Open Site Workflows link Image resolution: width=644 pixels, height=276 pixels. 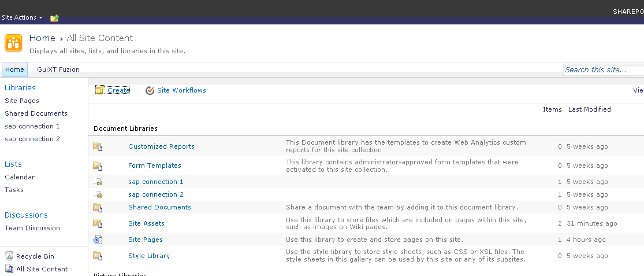[181, 90]
